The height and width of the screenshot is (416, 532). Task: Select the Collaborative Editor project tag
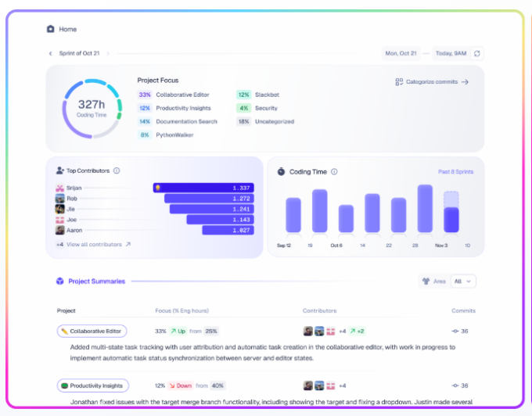tap(92, 331)
